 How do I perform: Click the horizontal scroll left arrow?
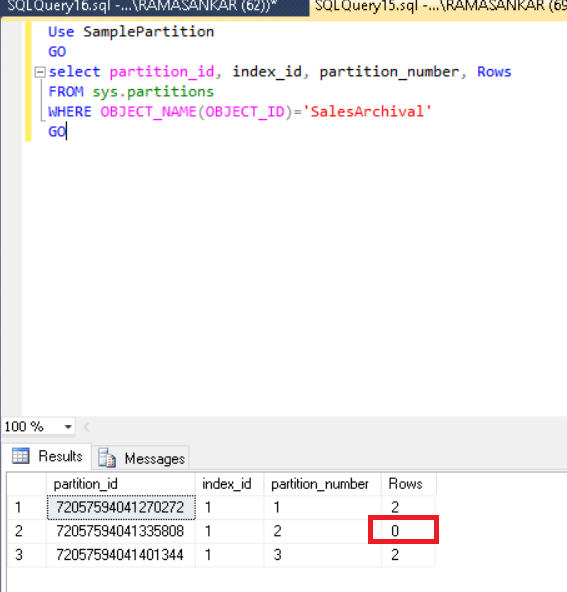pos(86,427)
